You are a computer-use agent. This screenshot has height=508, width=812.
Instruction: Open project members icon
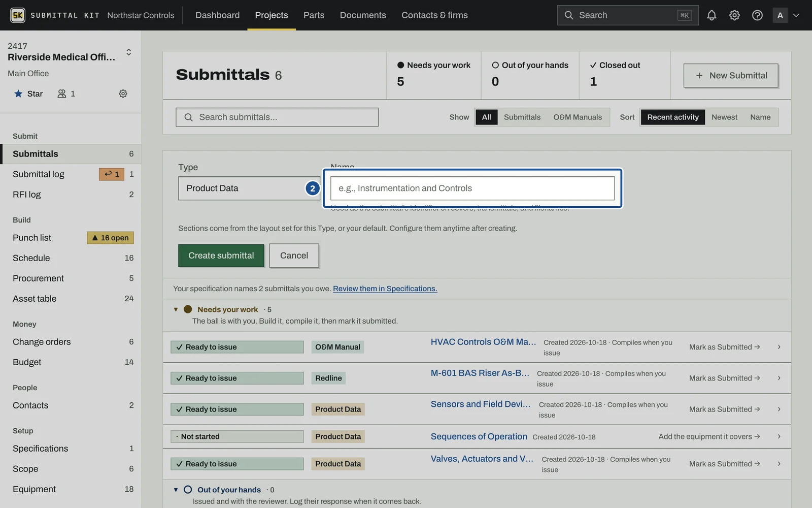point(66,93)
